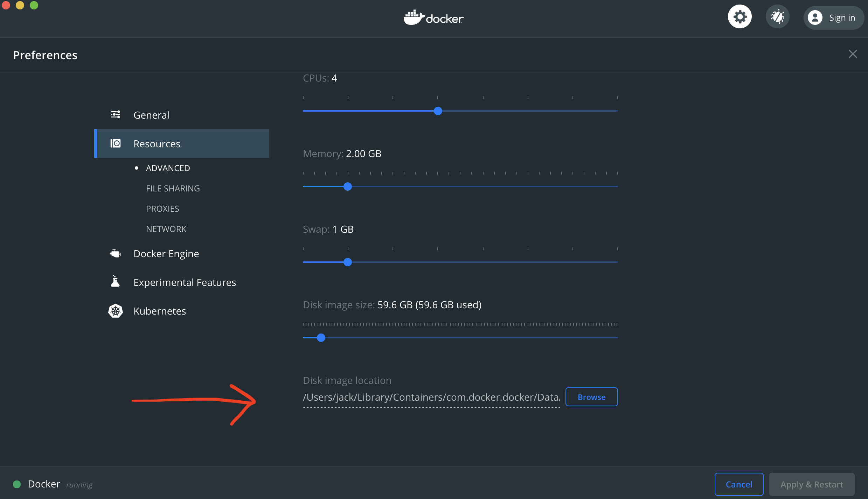Open the NETWORK settings section
The height and width of the screenshot is (499, 868).
tap(166, 229)
